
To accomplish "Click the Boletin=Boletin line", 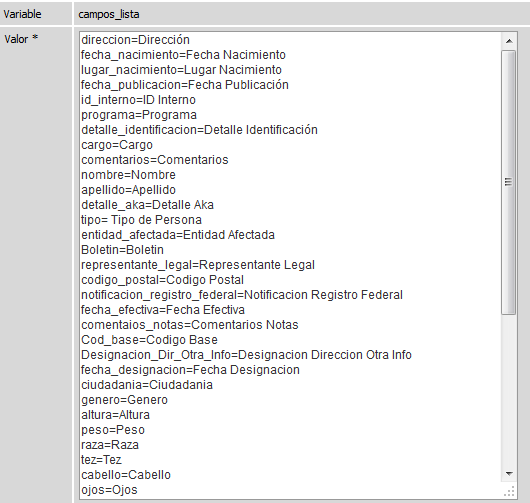I will coord(122,250).
